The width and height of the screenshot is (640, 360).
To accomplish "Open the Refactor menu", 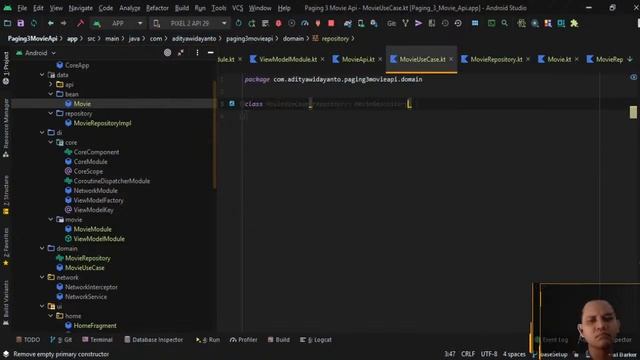I will click(x=157, y=8).
